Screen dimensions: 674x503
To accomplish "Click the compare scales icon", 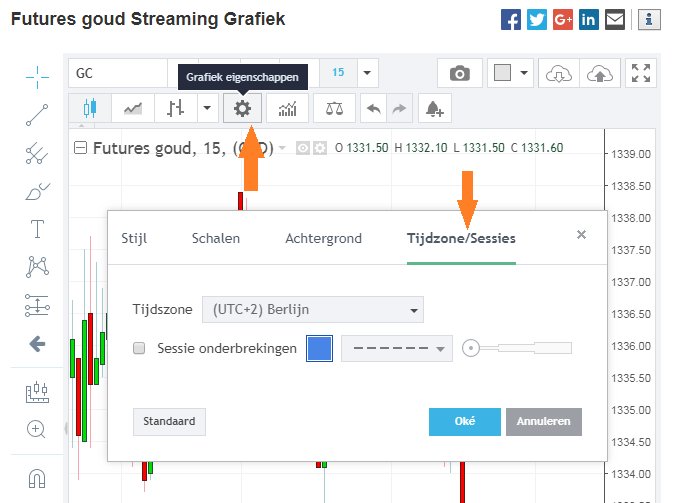I will pyautogui.click(x=333, y=108).
